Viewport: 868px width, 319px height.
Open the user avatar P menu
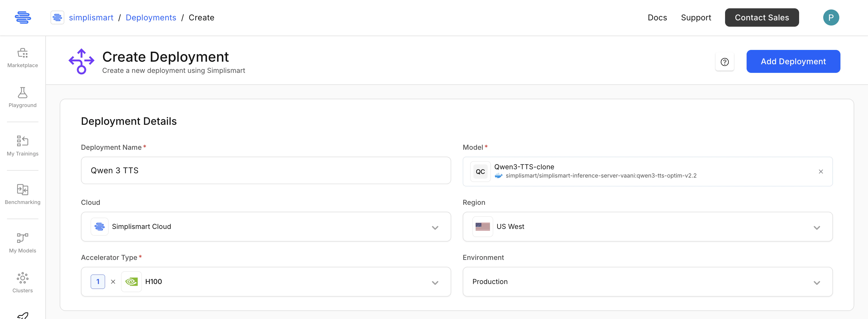pos(831,17)
